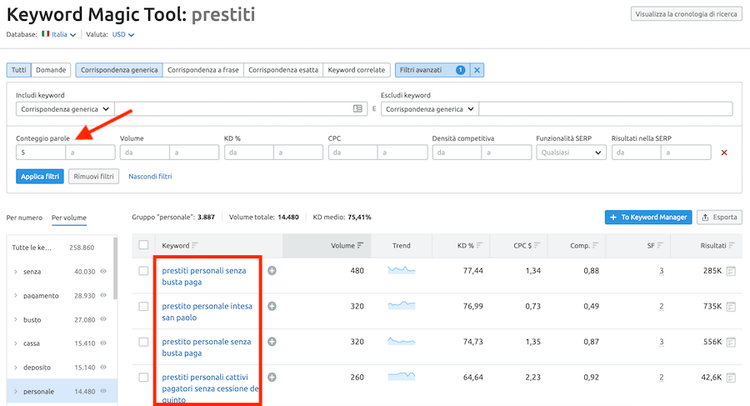Sort groups by Per volume

pyautogui.click(x=69, y=218)
